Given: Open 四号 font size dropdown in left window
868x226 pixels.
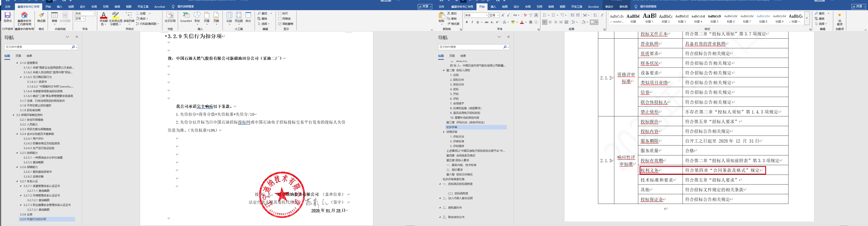Looking at the screenshot, I should (x=84, y=18).
